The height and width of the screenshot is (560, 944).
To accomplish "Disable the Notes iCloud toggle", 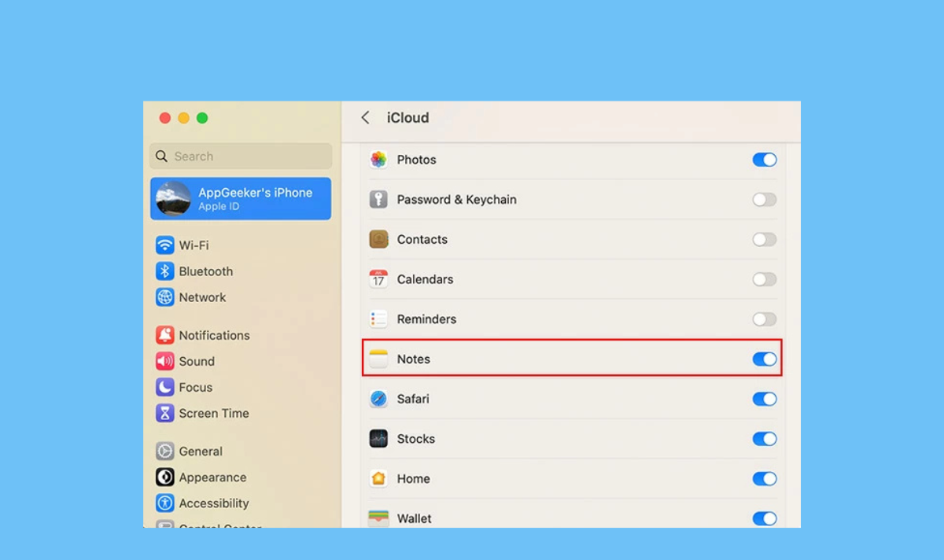I will (764, 359).
